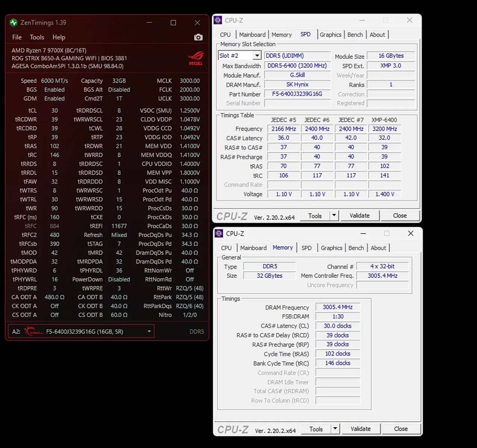The image size is (477, 448).
Task: Click the ZenTimings screenshot camera icon
Action: point(198,37)
